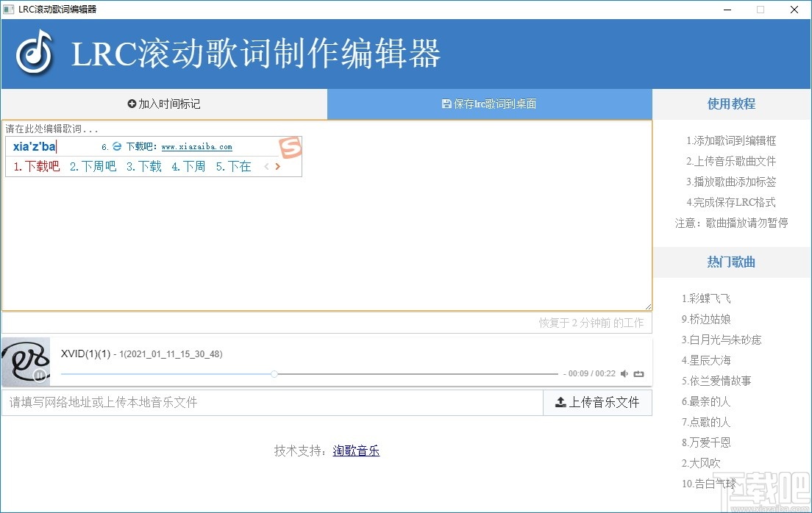Screen dimensions: 812x513
Task: Open the 使用教程 section header
Action: click(730, 104)
